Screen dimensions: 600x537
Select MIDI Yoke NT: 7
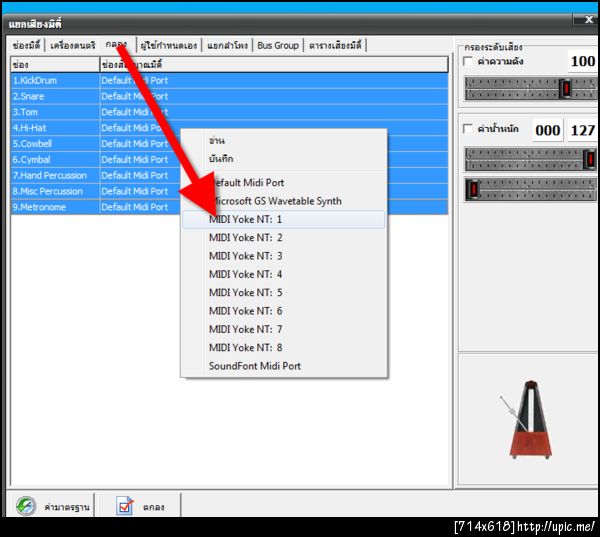[x=284, y=329]
